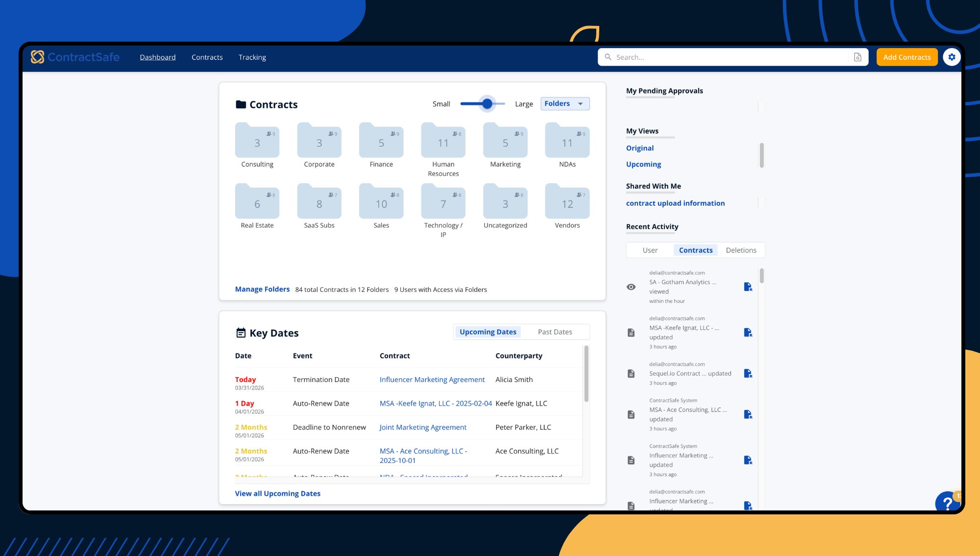
Task: Go to Contracts navigation item
Action: pyautogui.click(x=207, y=57)
